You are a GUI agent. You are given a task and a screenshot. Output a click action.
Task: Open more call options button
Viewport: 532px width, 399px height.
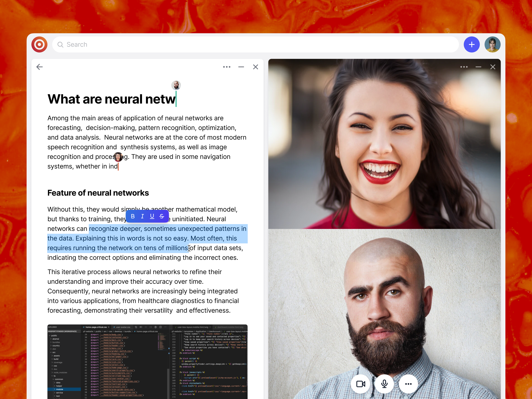(408, 384)
